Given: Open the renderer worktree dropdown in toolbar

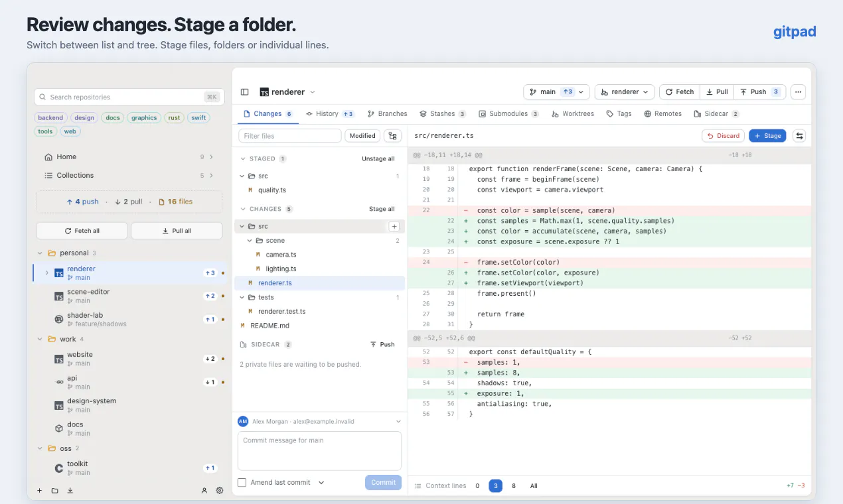Looking at the screenshot, I should [x=625, y=92].
